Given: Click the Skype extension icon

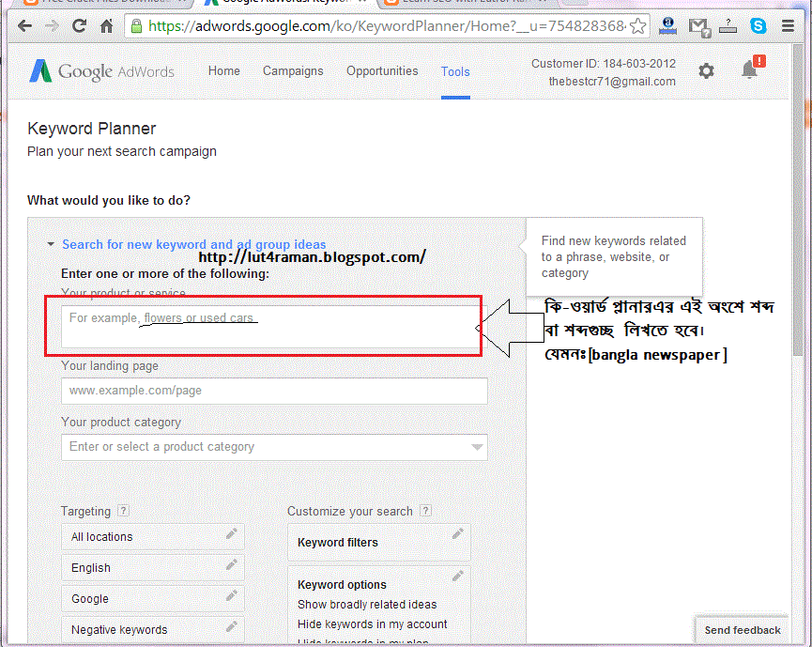Looking at the screenshot, I should pyautogui.click(x=758, y=25).
